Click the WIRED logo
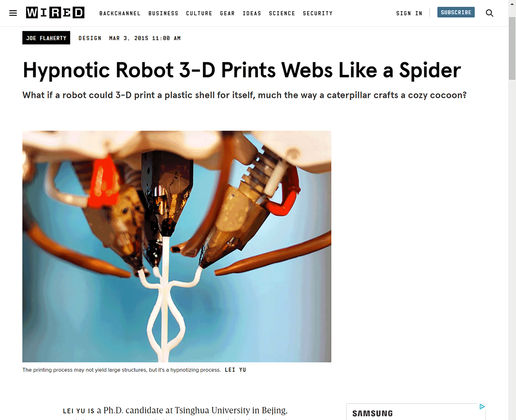 pos(55,13)
